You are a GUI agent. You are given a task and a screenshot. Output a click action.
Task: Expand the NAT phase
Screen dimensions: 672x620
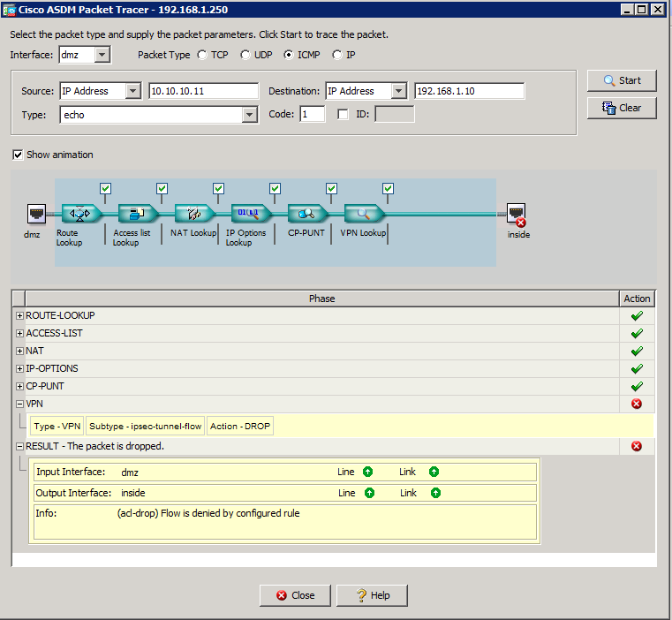coord(19,351)
